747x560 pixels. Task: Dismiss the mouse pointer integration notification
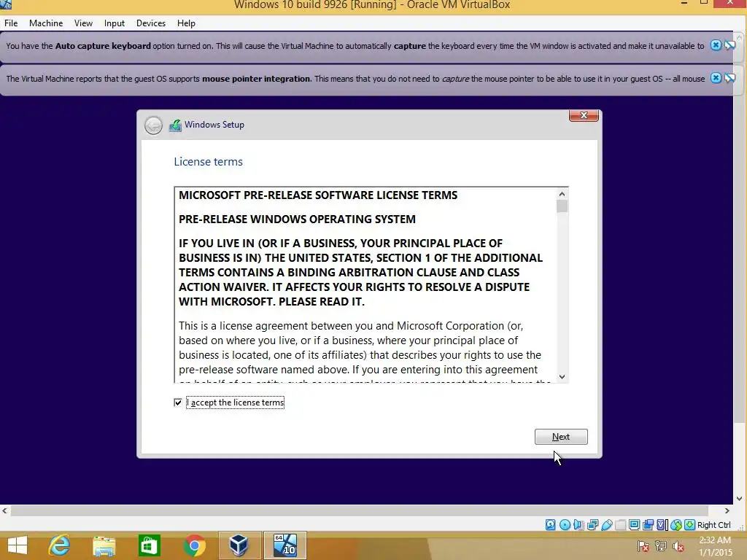[x=716, y=77]
